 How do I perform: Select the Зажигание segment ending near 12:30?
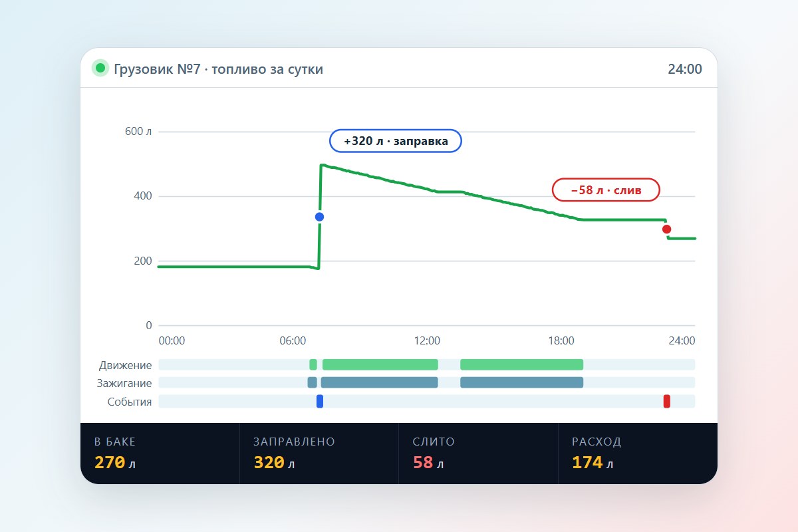380,382
